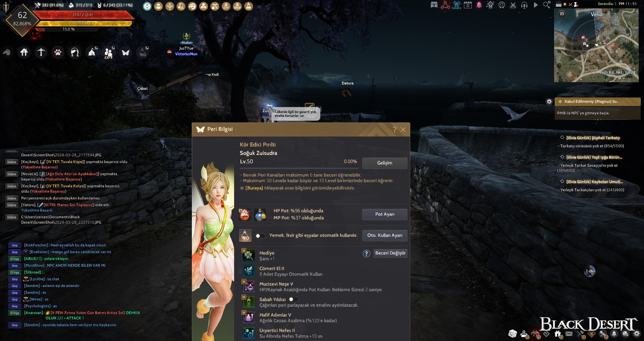Click the tree buff icon
644x341 pixels.
[170, 6]
